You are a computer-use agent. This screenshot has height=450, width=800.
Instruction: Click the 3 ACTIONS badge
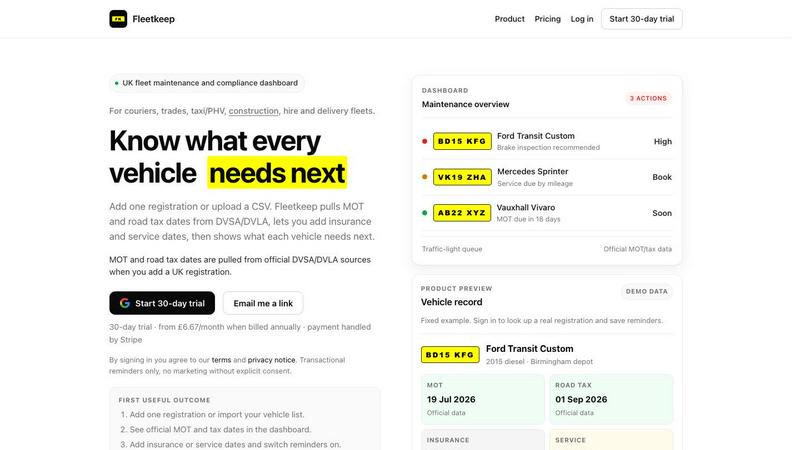tap(648, 98)
